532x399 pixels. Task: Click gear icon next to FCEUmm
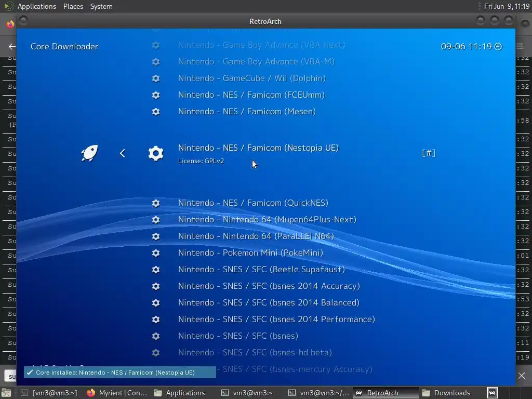coord(156,95)
